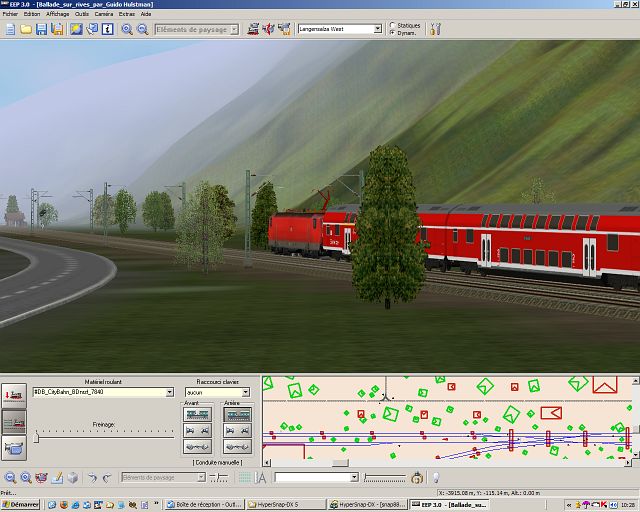Toggle top coupling button under Arrière
The width and height of the screenshot is (640, 512).
[237, 413]
